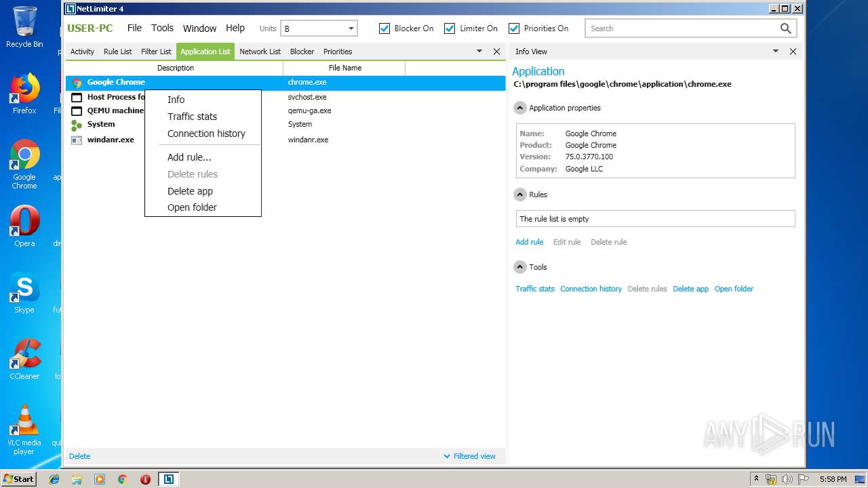Screen dimensions: 868x488
Task: Open Firefox desktop shortcut
Action: 24,94
